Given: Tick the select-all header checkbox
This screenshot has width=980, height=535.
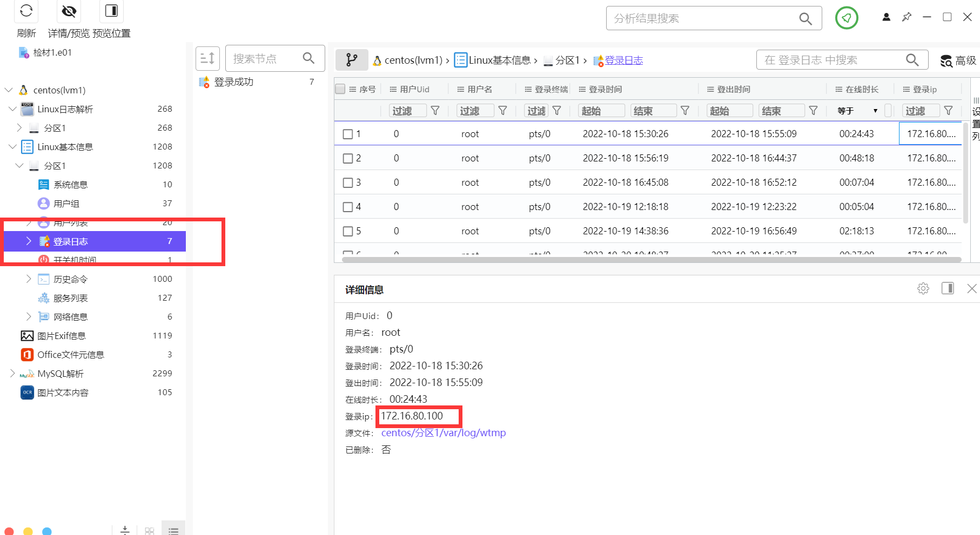Looking at the screenshot, I should pyautogui.click(x=340, y=89).
